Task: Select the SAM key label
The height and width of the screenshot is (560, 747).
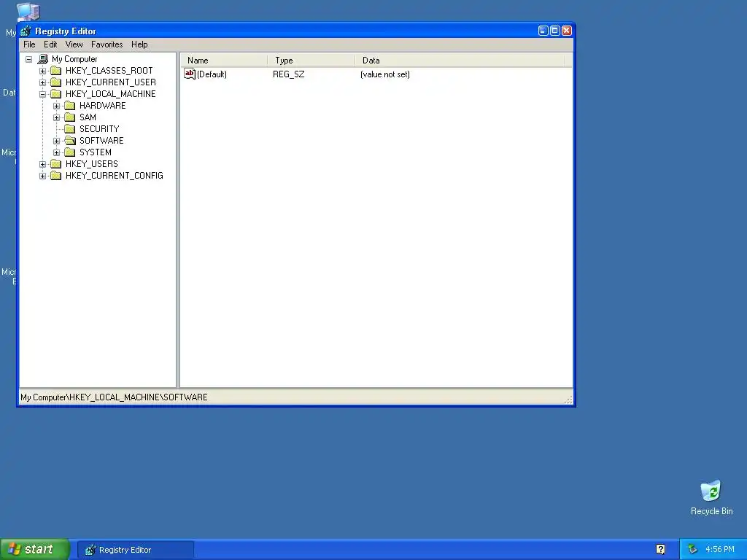Action: point(88,117)
